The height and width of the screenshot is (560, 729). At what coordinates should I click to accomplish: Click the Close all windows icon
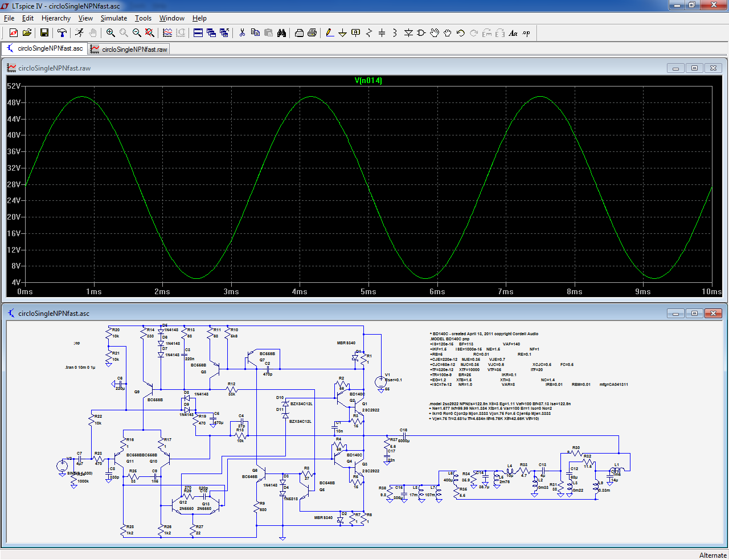(x=224, y=33)
